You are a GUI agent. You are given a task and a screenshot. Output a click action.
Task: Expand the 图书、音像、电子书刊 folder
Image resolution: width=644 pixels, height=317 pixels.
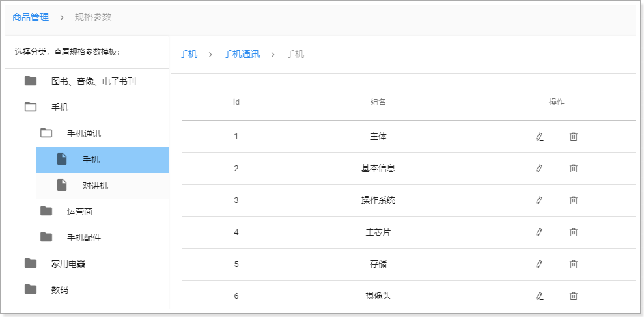93,81
